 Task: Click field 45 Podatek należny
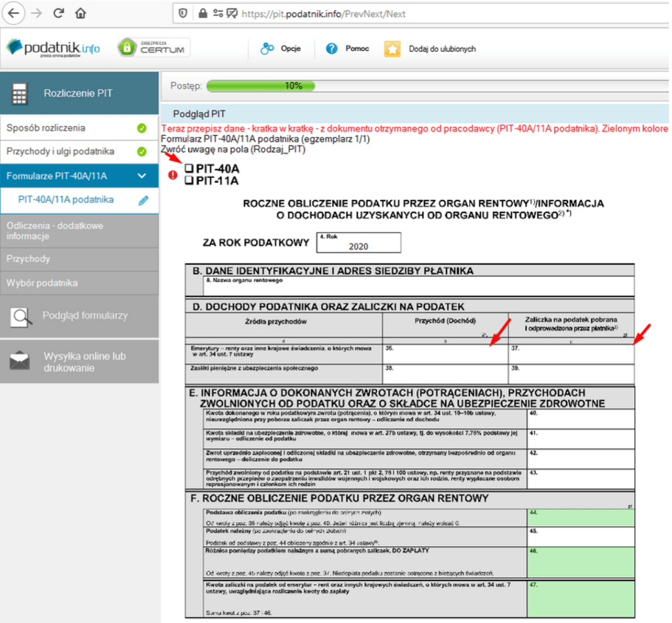(x=581, y=537)
